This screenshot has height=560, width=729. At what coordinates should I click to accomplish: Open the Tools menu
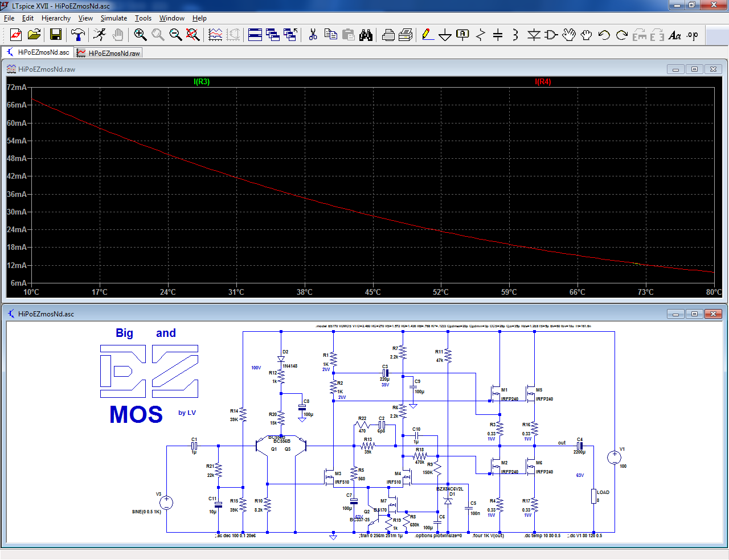pyautogui.click(x=143, y=18)
